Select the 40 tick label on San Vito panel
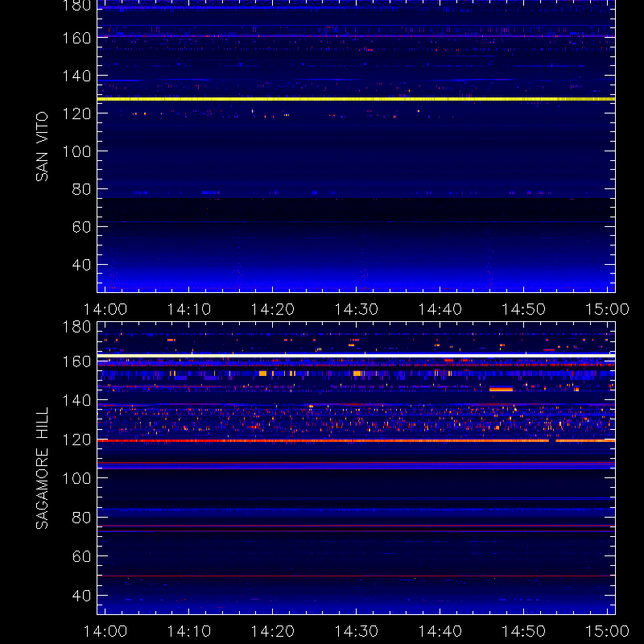 point(81,265)
